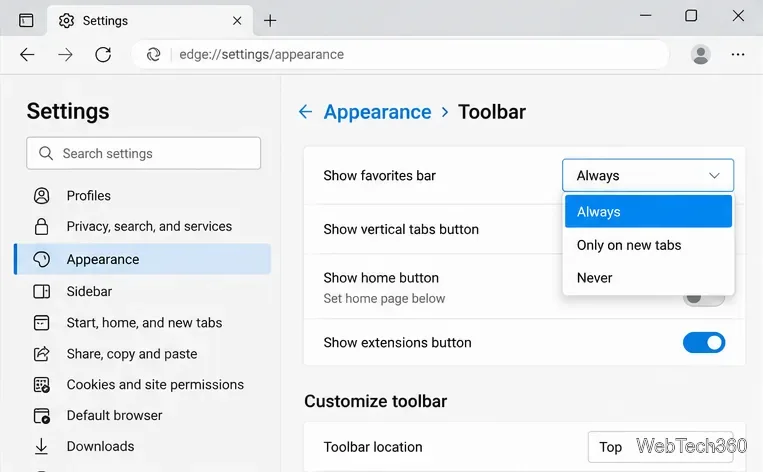Open a new tab with plus button
Image resolution: width=763 pixels, height=472 pixels.
point(270,20)
